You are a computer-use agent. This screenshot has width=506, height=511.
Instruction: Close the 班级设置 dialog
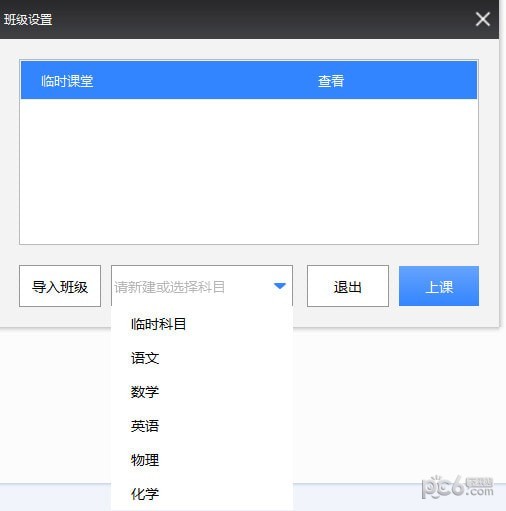point(482,19)
